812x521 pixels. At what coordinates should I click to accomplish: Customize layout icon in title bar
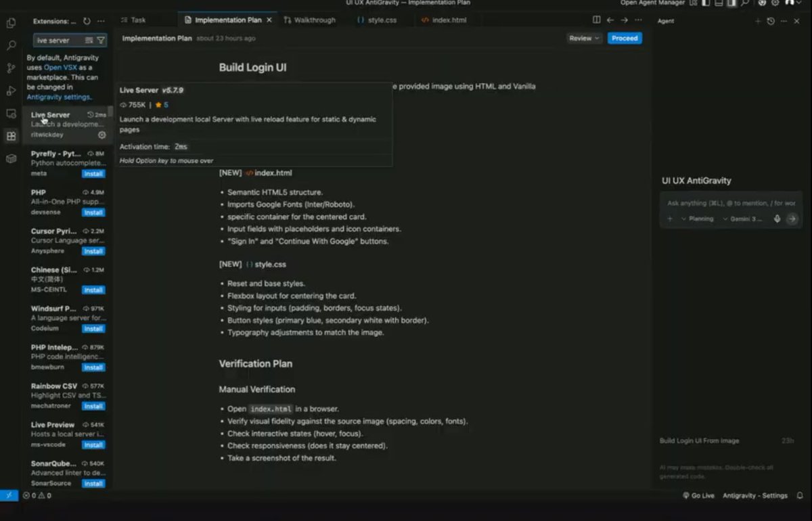pyautogui.click(x=694, y=3)
